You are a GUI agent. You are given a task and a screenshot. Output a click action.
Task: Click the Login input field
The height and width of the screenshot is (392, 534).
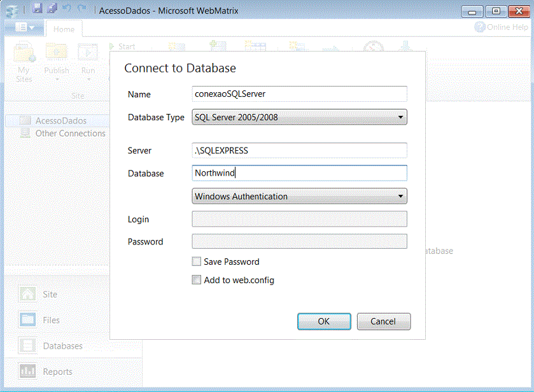click(299, 219)
